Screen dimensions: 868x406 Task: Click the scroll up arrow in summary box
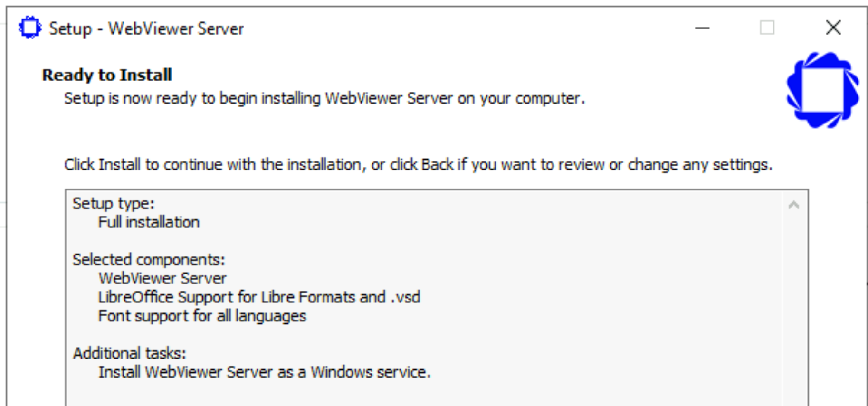(793, 205)
